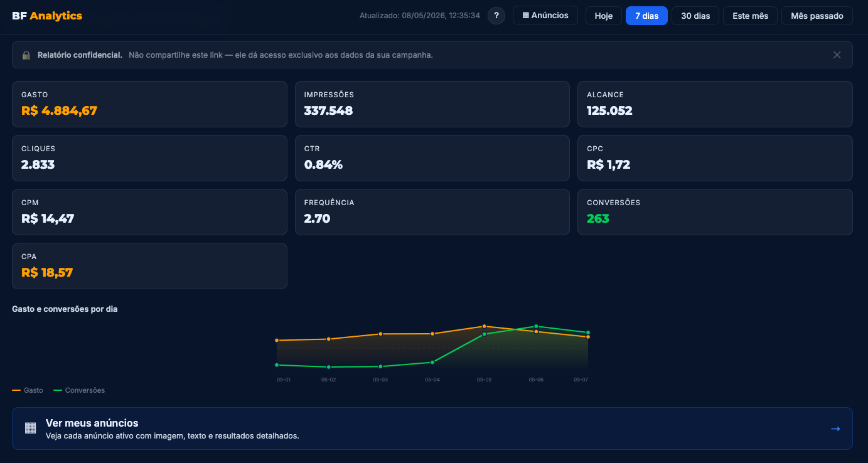Click the Conversões legend entry under chart

pos(79,390)
